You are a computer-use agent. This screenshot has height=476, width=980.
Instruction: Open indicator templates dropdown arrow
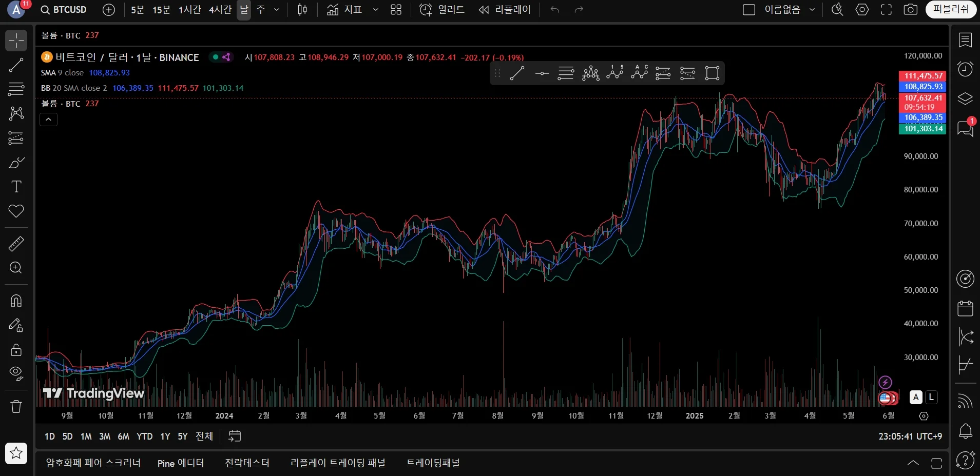376,10
